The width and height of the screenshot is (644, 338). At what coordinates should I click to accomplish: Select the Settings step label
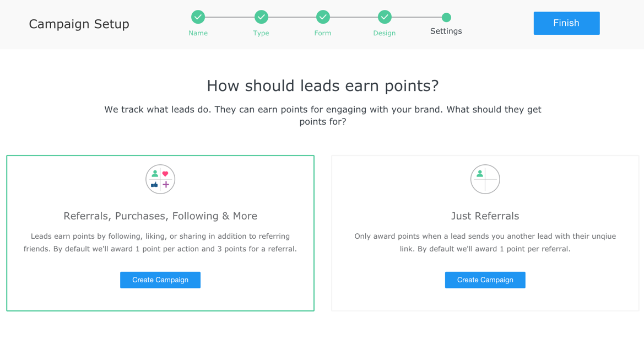click(446, 31)
